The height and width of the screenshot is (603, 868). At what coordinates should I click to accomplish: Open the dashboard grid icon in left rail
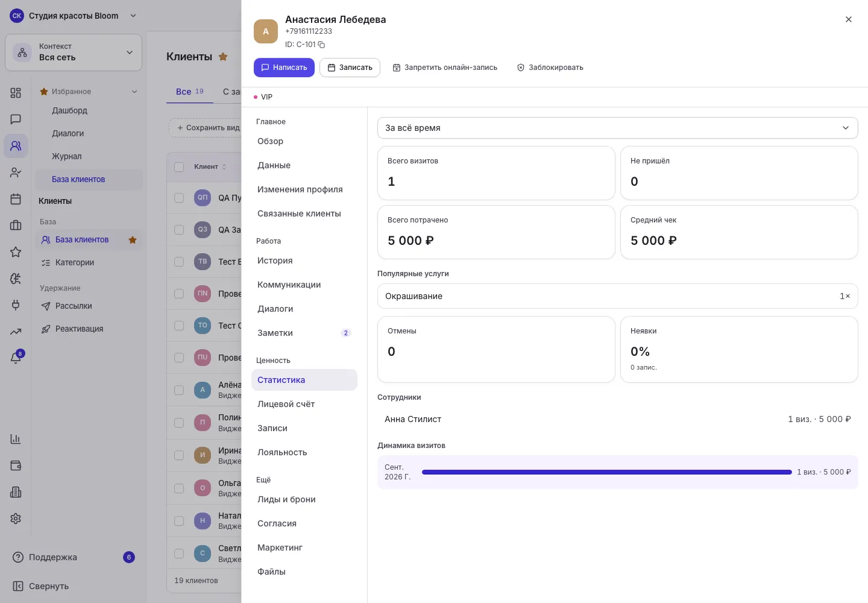click(x=16, y=93)
